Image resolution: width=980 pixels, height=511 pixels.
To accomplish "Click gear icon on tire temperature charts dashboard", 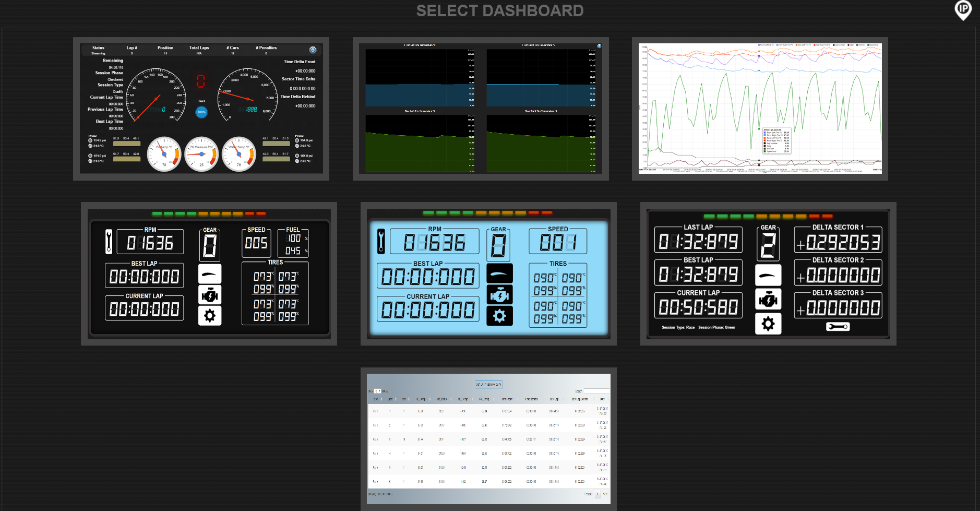I will pyautogui.click(x=599, y=46).
